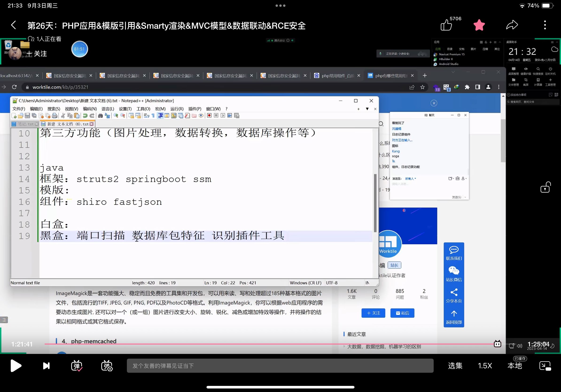Click the play button in video controls

pyautogui.click(x=16, y=366)
